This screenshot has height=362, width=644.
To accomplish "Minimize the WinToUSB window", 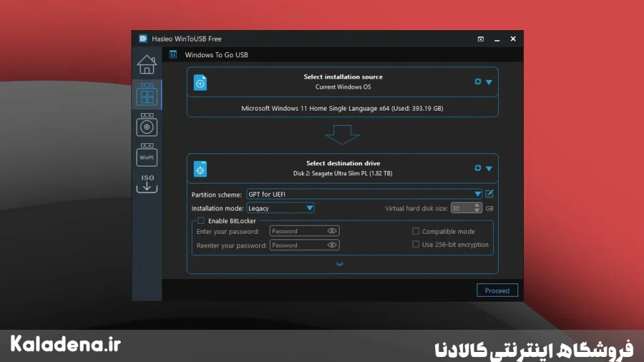I will 497,40.
